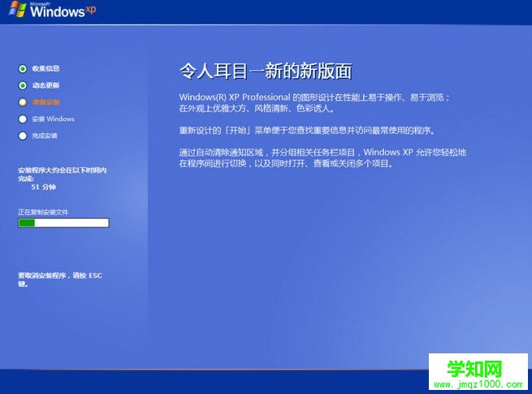Click the heading 令人耳目一新的新版面
Viewport: 532px width, 394px height.
point(266,71)
